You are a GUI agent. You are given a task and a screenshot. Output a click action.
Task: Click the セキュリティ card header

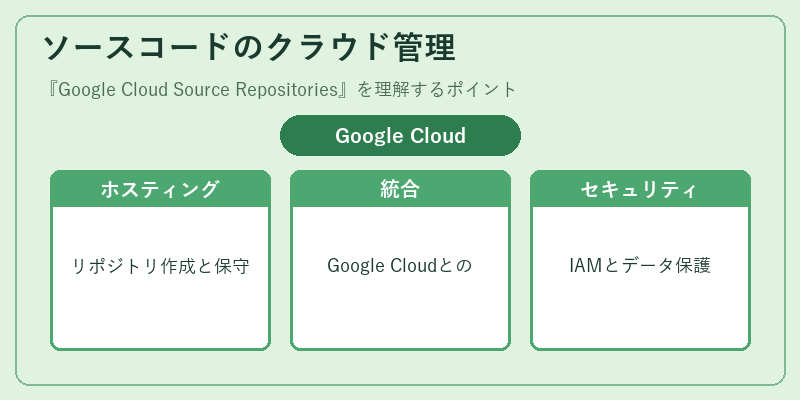pos(640,189)
